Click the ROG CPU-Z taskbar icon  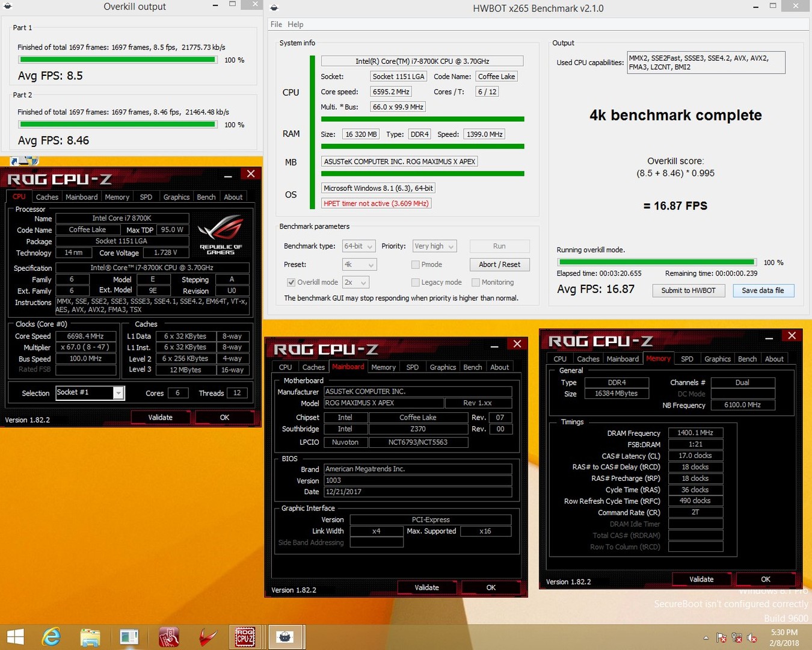click(x=245, y=637)
